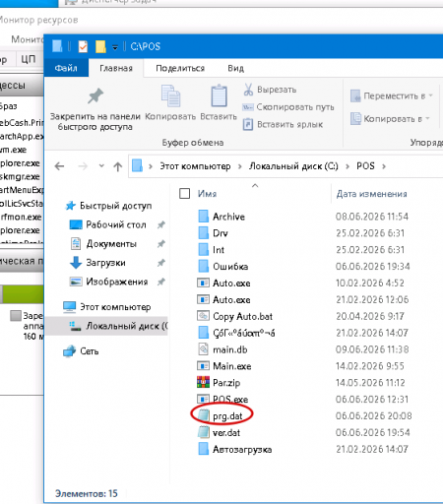This screenshot has width=443, height=504.
Task: Toggle the select-all checkbox in the header
Action: point(184,194)
